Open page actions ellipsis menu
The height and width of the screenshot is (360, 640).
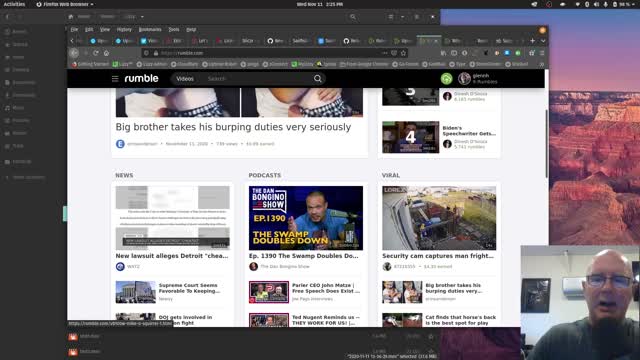point(384,53)
